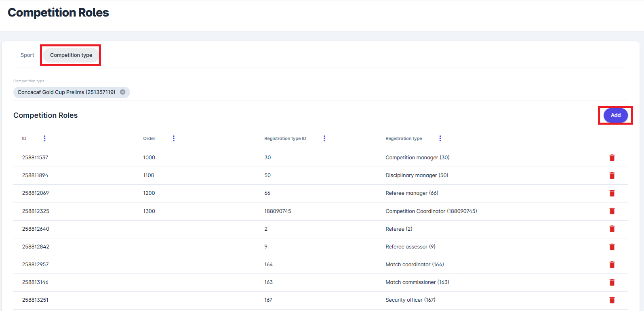Delete the Competition manager (30) role

click(x=612, y=158)
